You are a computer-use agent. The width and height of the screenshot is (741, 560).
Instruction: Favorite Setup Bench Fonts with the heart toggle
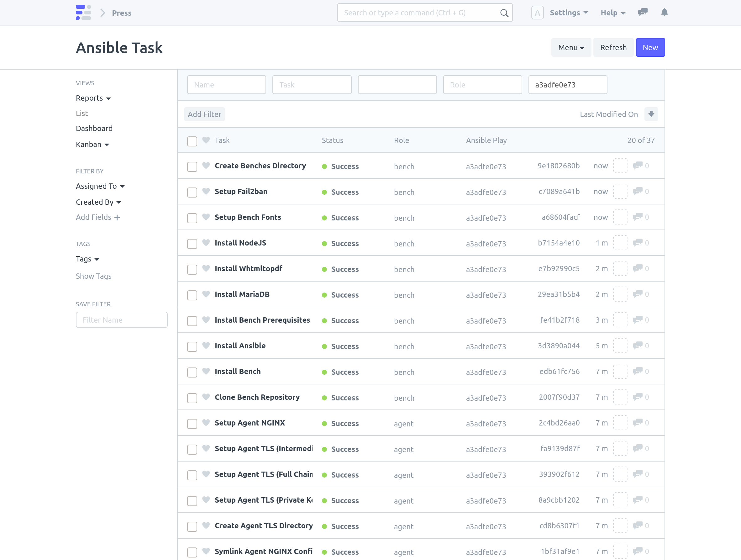click(206, 218)
